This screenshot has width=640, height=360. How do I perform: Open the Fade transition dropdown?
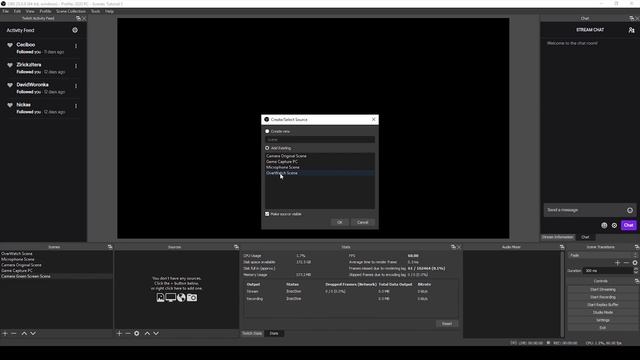[603, 255]
